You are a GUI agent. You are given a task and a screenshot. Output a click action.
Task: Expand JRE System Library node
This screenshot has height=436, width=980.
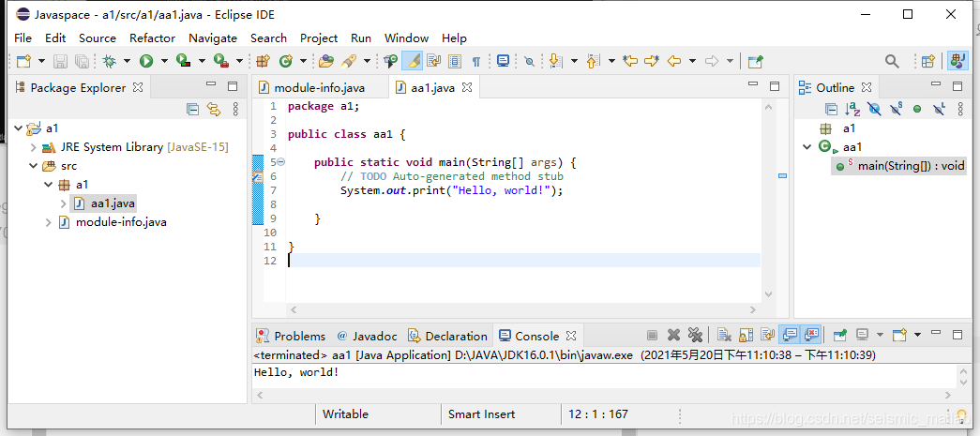[x=33, y=147]
